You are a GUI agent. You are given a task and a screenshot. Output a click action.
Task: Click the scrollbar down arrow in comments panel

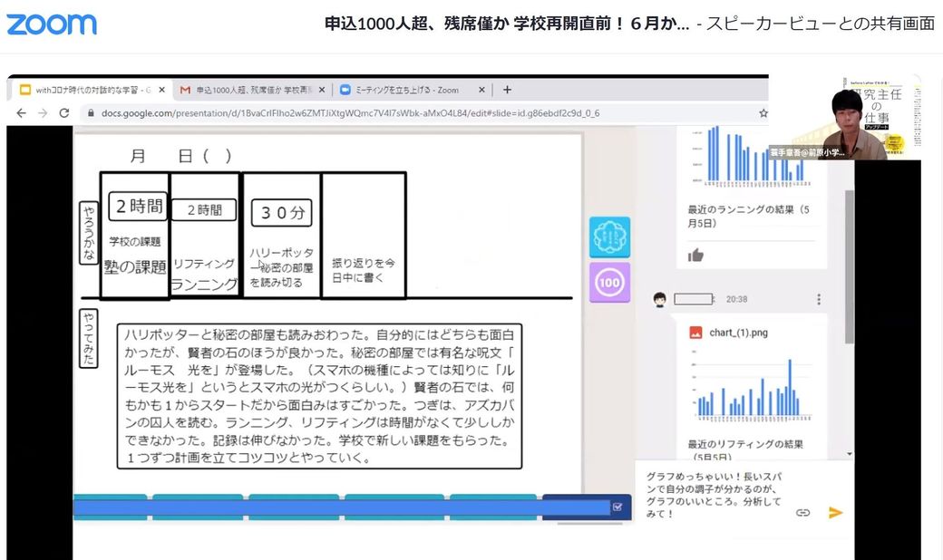click(850, 454)
